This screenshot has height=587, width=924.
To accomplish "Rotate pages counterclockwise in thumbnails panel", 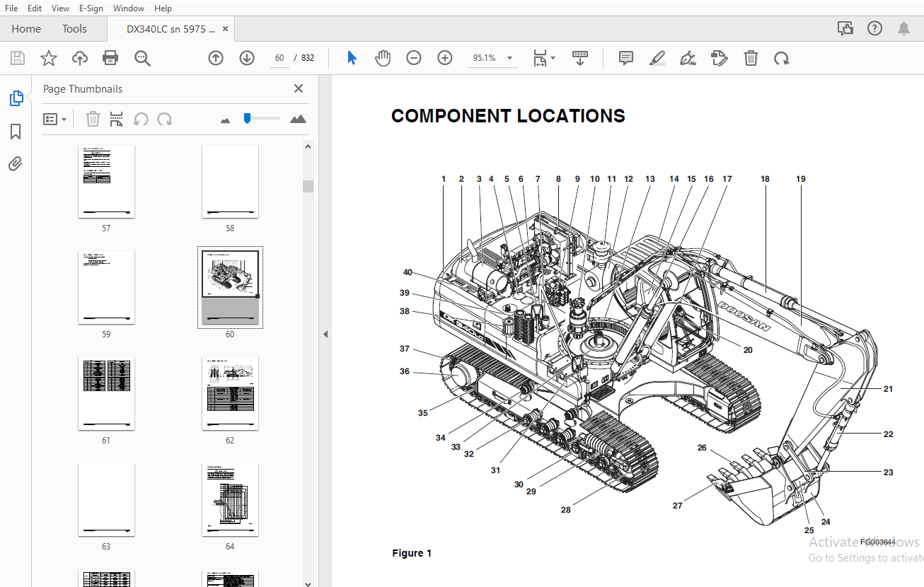I will tap(141, 119).
